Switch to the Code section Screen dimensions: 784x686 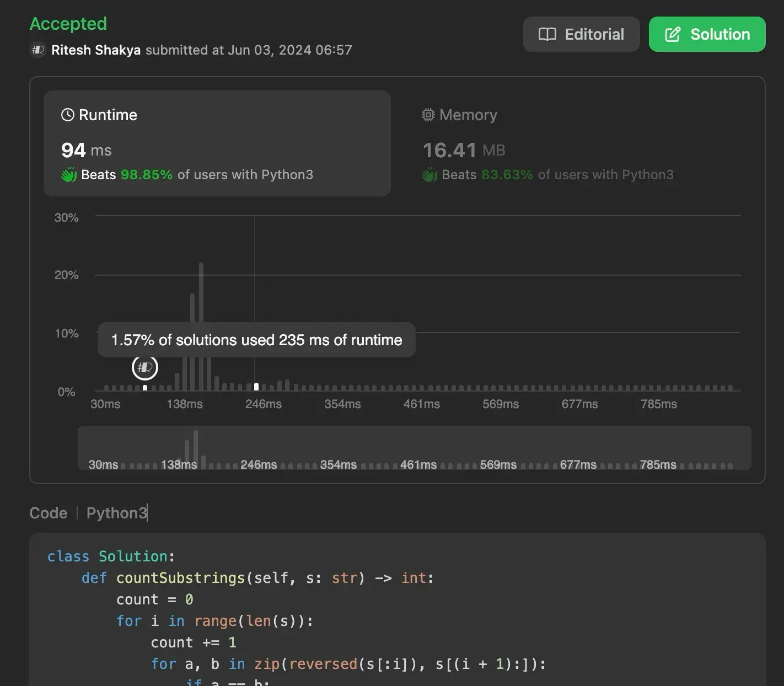tap(48, 513)
